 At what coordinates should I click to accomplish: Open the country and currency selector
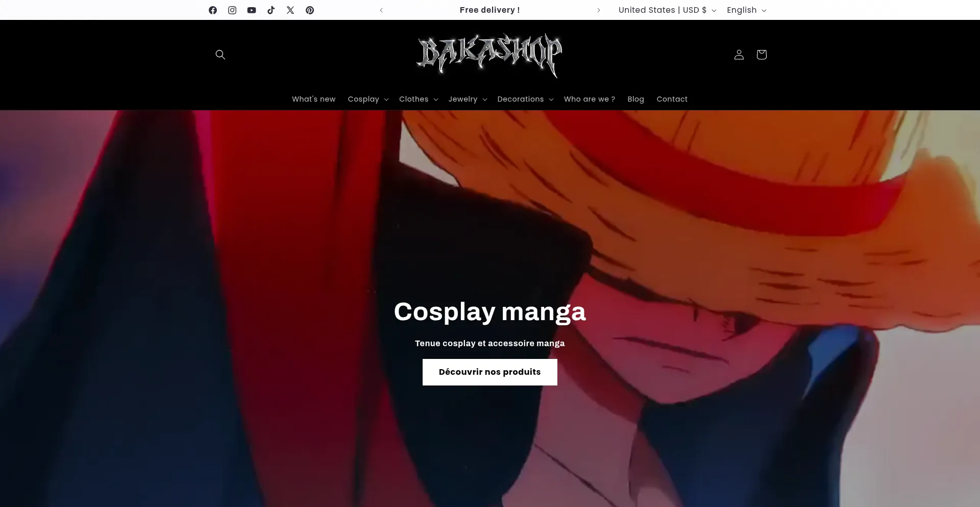click(x=666, y=10)
